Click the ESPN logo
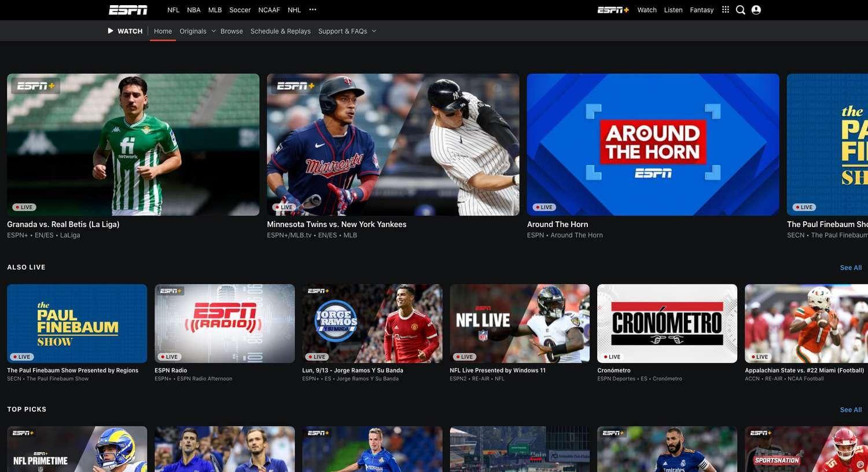 pos(127,10)
